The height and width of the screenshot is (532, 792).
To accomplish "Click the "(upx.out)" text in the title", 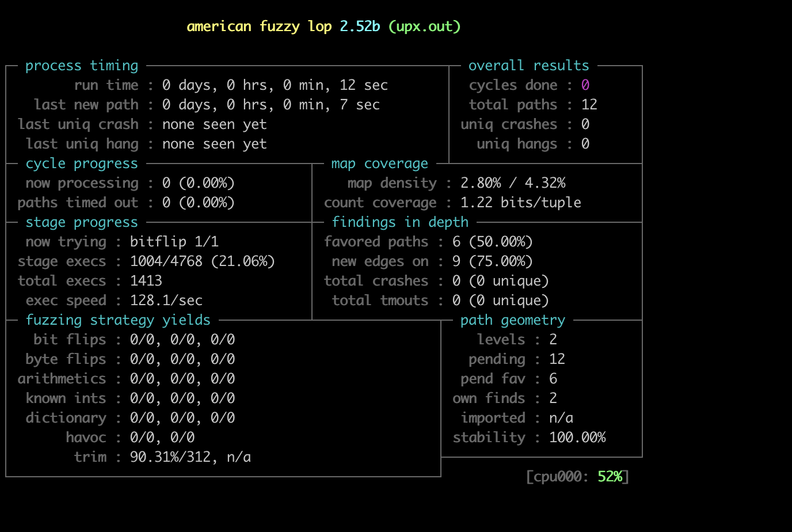I will point(425,26).
